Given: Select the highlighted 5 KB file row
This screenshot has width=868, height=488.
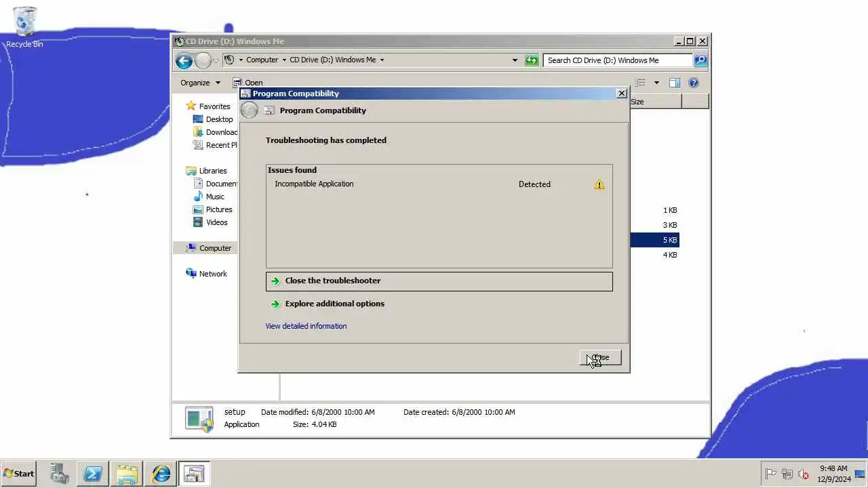Looking at the screenshot, I should tap(654, 240).
